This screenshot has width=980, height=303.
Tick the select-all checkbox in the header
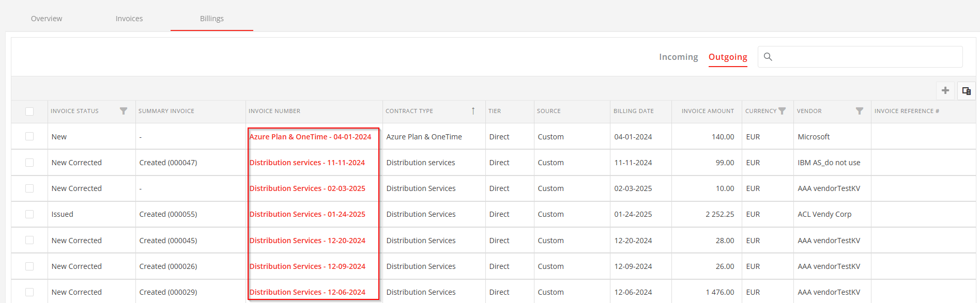click(29, 111)
